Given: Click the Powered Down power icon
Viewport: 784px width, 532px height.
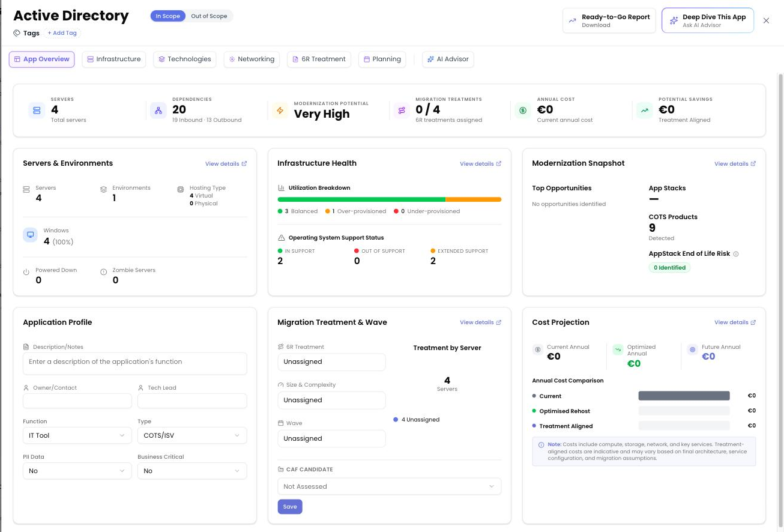Looking at the screenshot, I should click(x=26, y=272).
